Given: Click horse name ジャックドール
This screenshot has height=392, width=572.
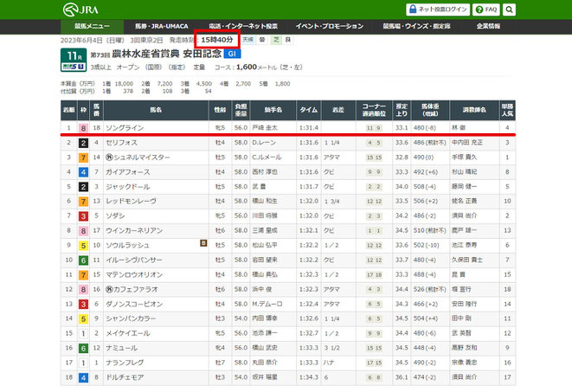Looking at the screenshot, I should (128, 187).
